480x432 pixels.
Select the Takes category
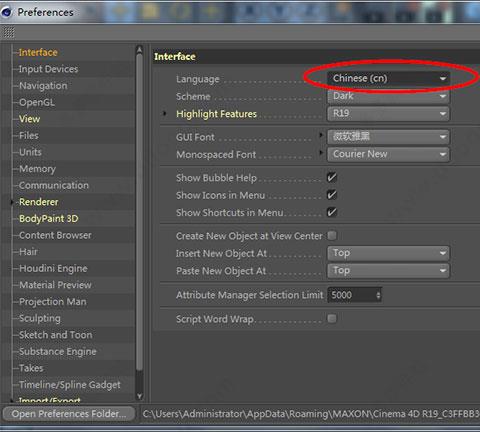click(31, 368)
